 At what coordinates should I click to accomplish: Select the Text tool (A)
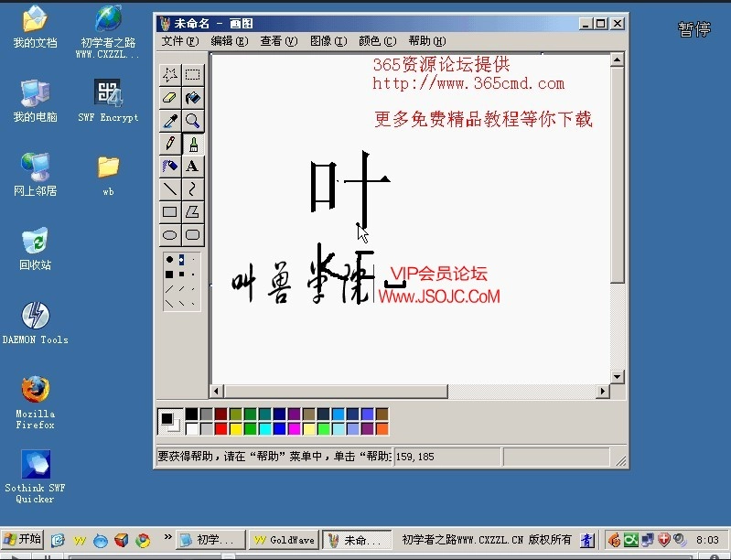(x=192, y=167)
